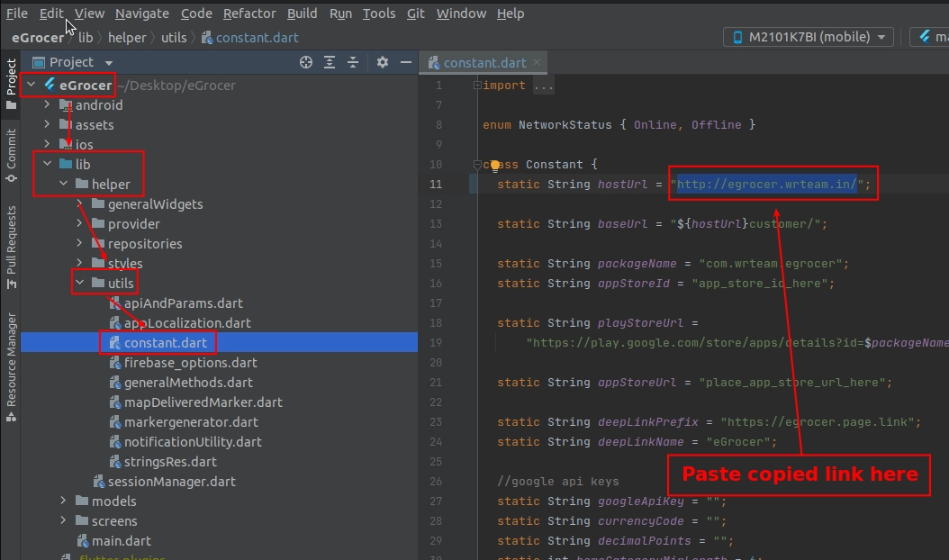949x560 pixels.
Task: Open the Project tool window sidebar tab
Action: pos(11,84)
